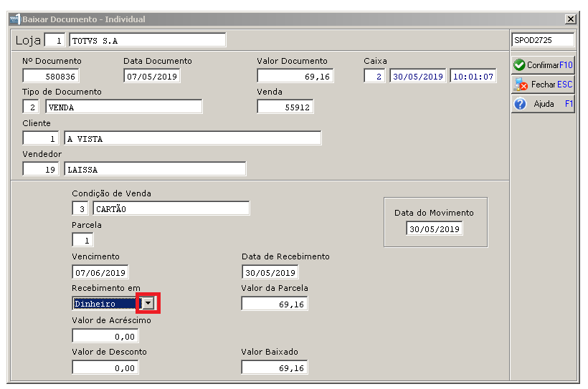The image size is (588, 389).
Task: Click the Data de Recebimento field
Action: 270,272
